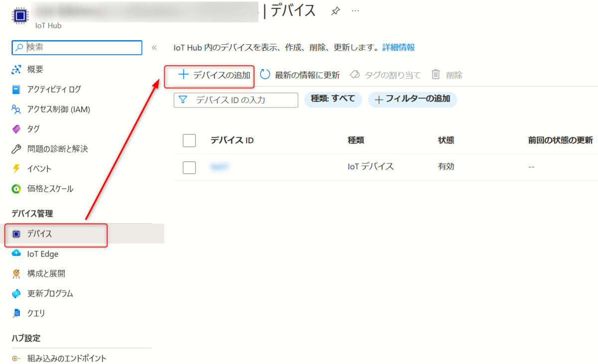Select デバイス under デバイス管理
This screenshot has height=364, width=598.
tap(39, 234)
